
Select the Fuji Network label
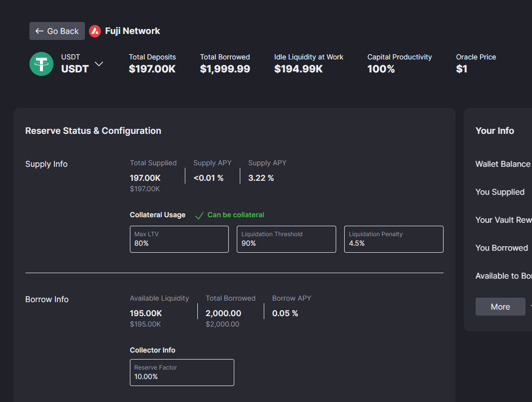(x=132, y=31)
